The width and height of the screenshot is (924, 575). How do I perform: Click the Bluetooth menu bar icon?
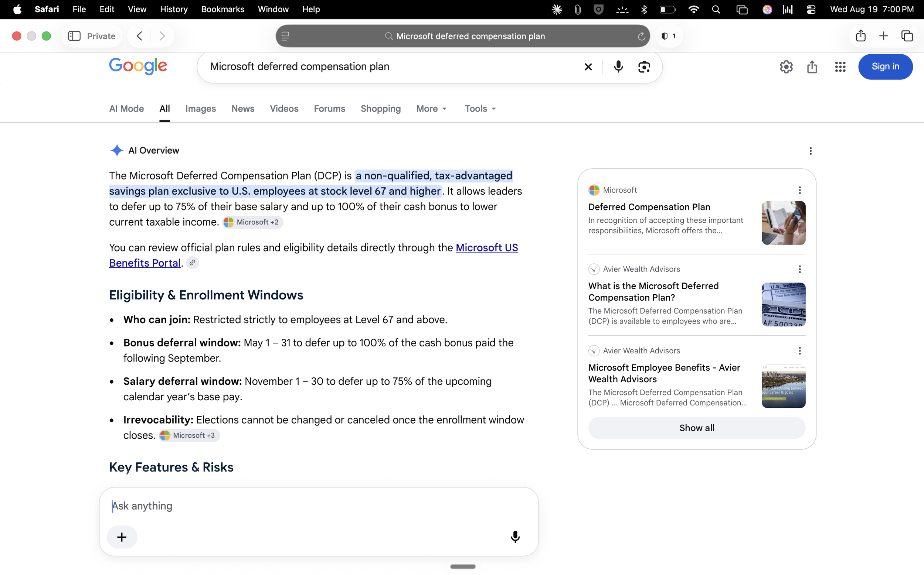coord(644,10)
